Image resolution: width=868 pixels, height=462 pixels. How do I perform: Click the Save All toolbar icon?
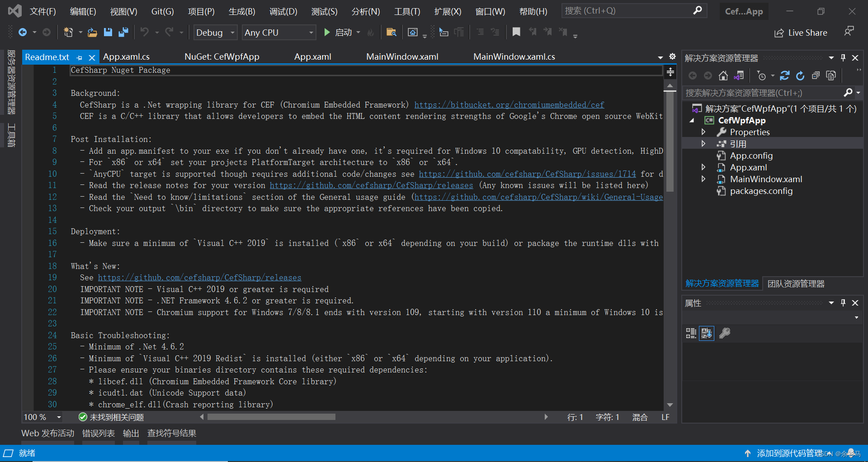[123, 32]
